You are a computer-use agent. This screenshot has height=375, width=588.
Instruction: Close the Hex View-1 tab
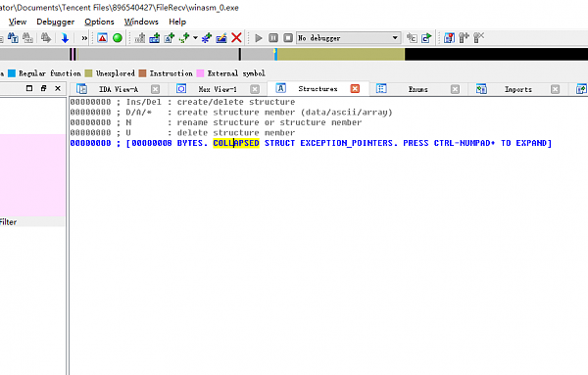pyautogui.click(x=255, y=89)
